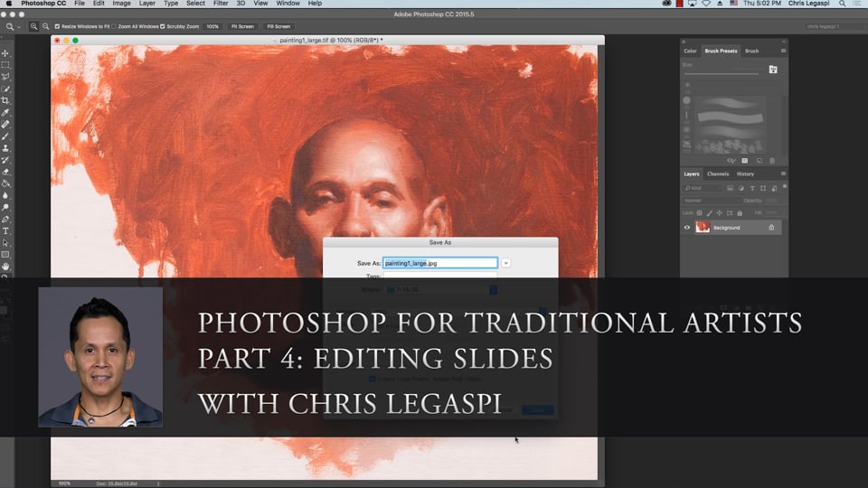Click the lock icon on Background layer
868x488 pixels.
[x=771, y=228]
